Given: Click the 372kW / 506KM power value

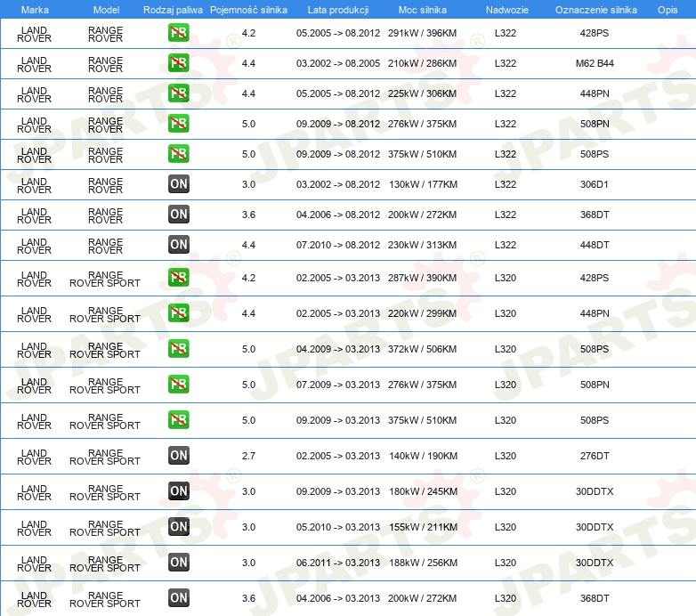Looking at the screenshot, I should pos(422,349).
